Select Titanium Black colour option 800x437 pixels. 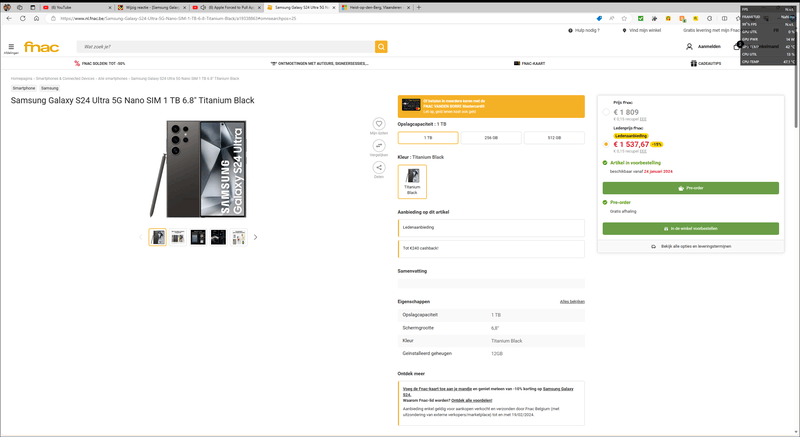click(x=412, y=182)
